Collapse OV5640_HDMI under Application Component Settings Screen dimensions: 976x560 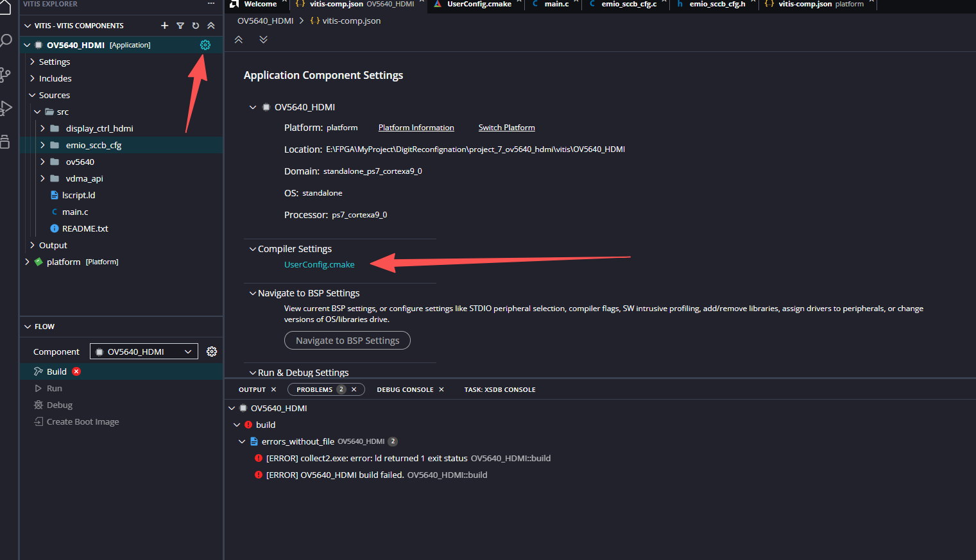pos(253,107)
